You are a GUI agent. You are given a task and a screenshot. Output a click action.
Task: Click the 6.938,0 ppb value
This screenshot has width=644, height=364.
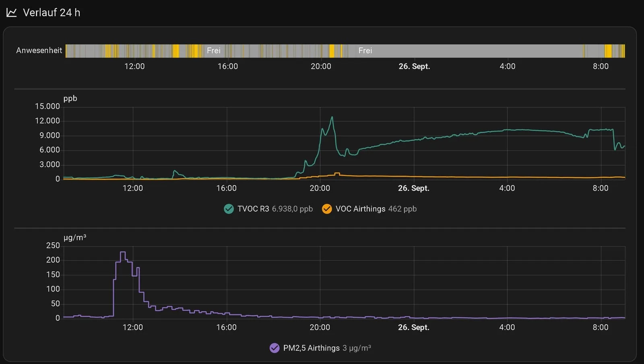[292, 209]
